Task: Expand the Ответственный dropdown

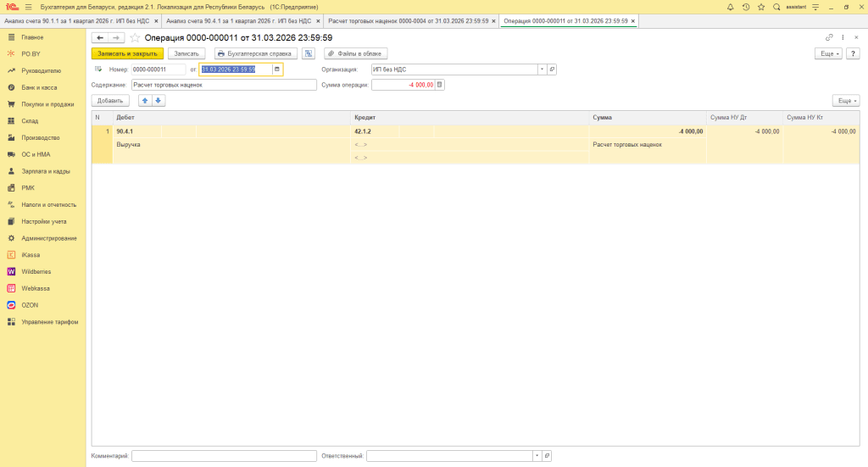Action: click(537, 456)
